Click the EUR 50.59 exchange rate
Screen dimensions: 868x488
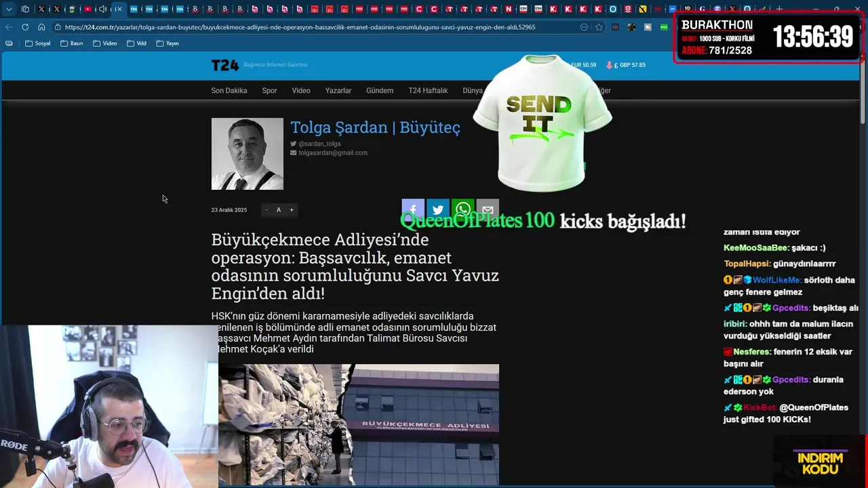[583, 65]
